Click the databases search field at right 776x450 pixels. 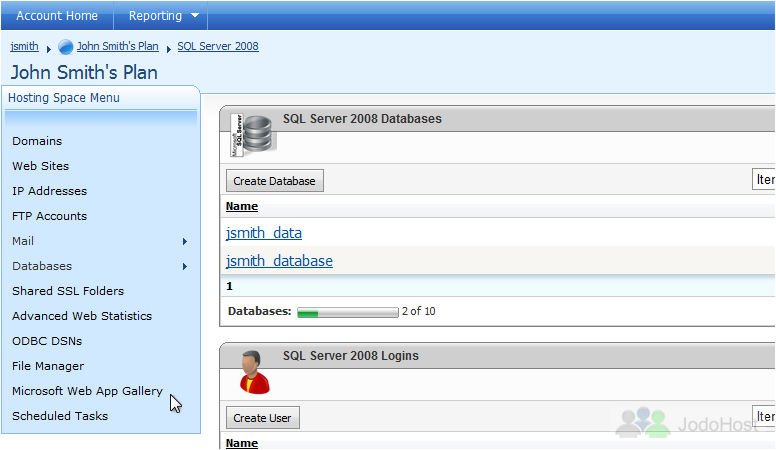[764, 179]
